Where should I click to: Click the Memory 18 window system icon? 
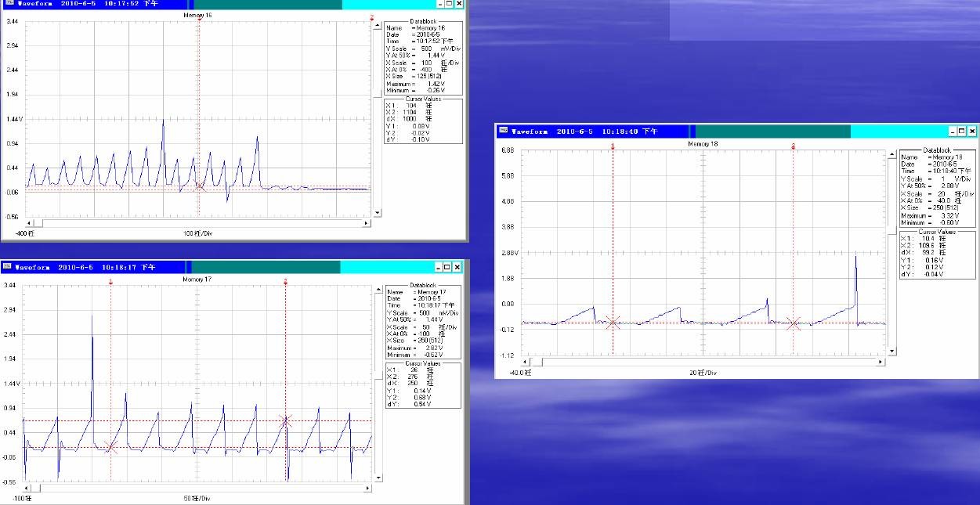tap(503, 132)
